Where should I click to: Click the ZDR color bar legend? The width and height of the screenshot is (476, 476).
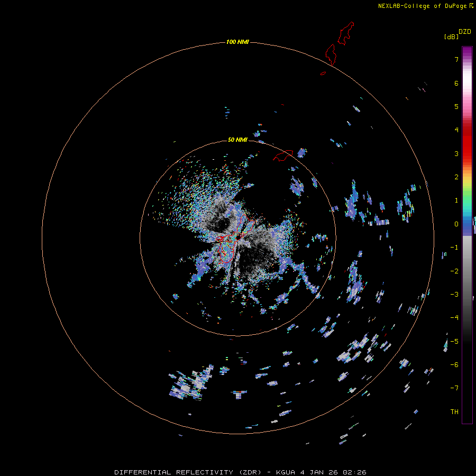[x=467, y=235]
